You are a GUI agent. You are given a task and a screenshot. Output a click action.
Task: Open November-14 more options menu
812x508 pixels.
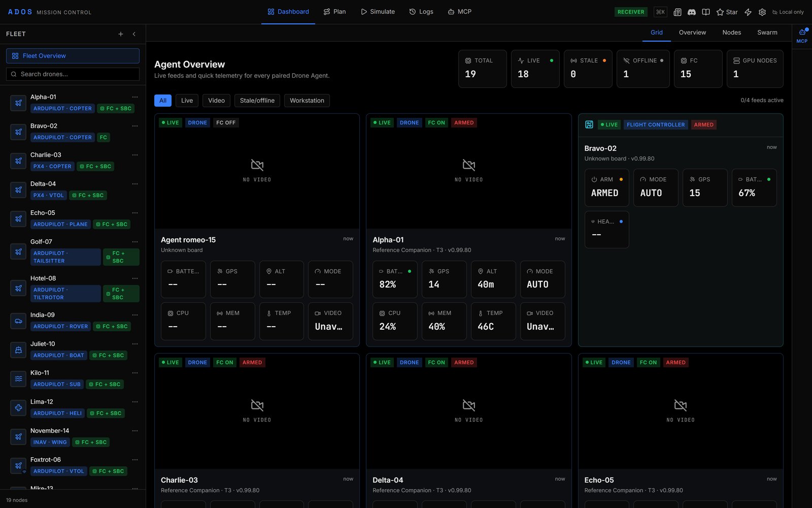click(134, 431)
